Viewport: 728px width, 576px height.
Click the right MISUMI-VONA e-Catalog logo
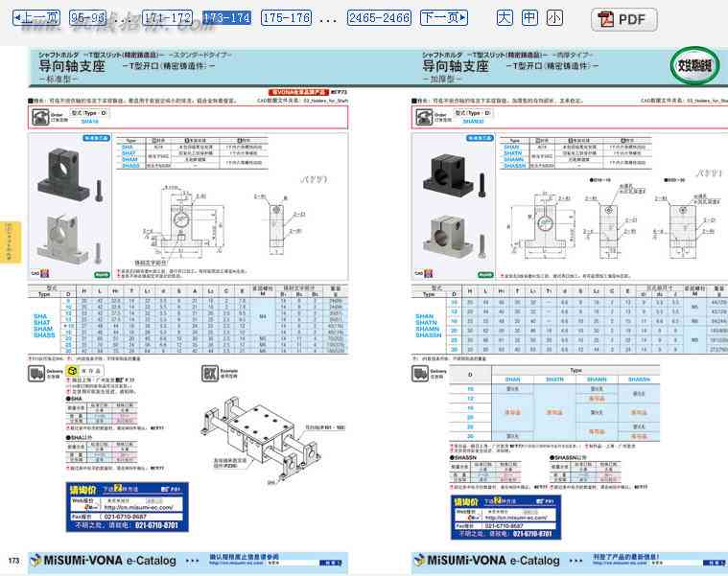pos(486,561)
